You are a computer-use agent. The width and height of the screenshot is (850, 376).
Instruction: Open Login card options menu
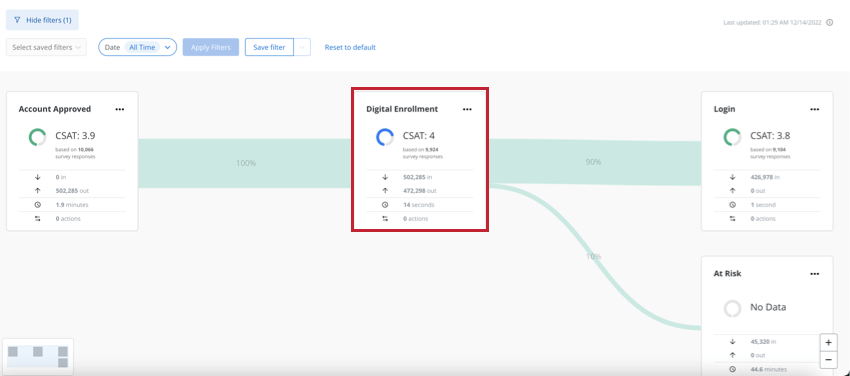[x=815, y=109]
